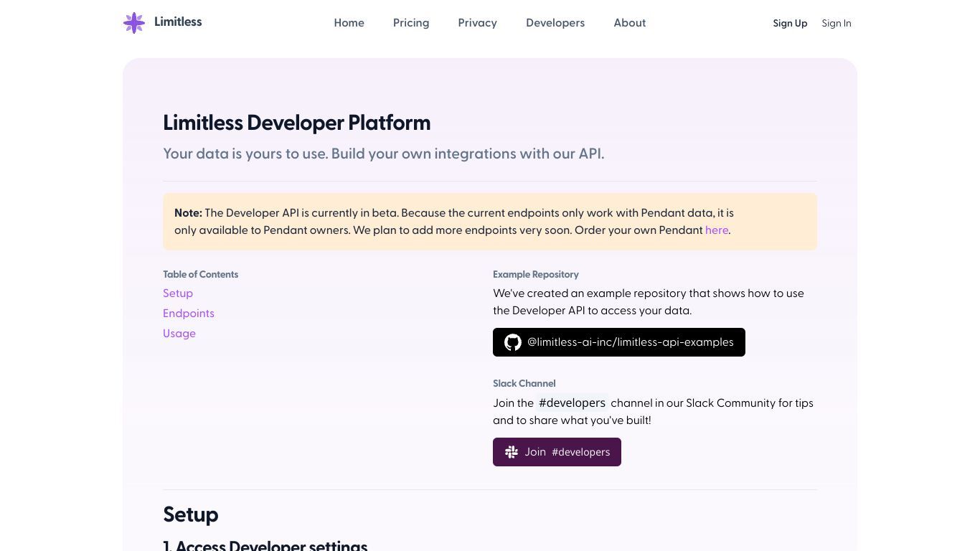The height and width of the screenshot is (551, 980).
Task: Click the inline #developers code text
Action: tap(573, 403)
